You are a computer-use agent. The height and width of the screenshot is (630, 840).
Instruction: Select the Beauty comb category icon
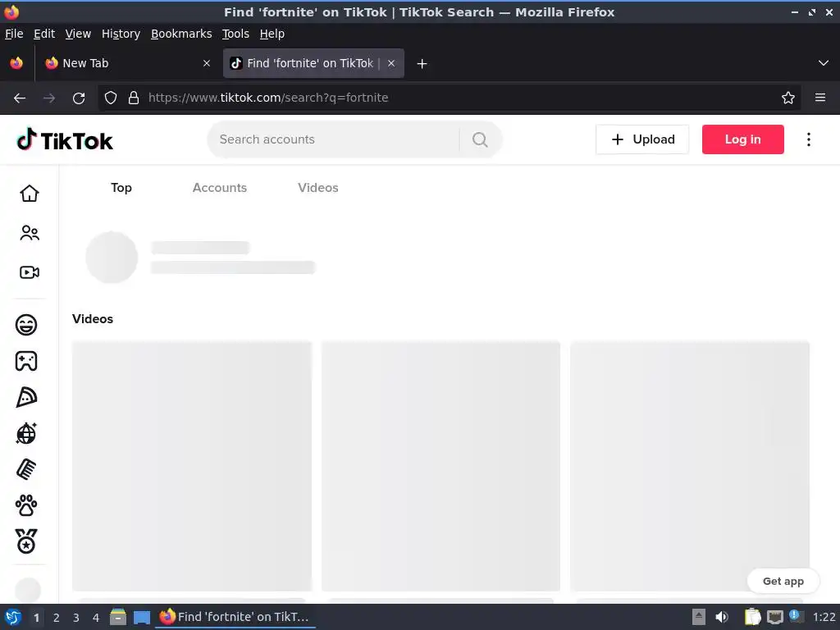(26, 469)
